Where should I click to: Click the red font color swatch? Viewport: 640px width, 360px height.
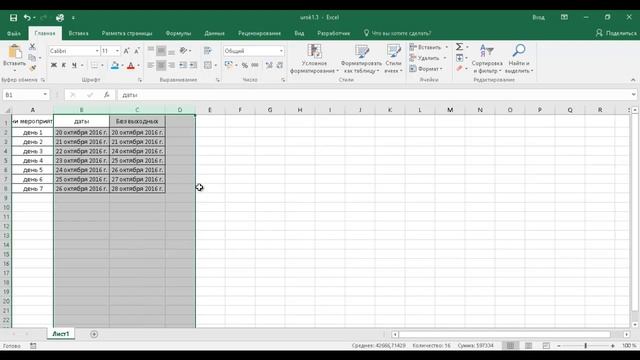tap(131, 65)
